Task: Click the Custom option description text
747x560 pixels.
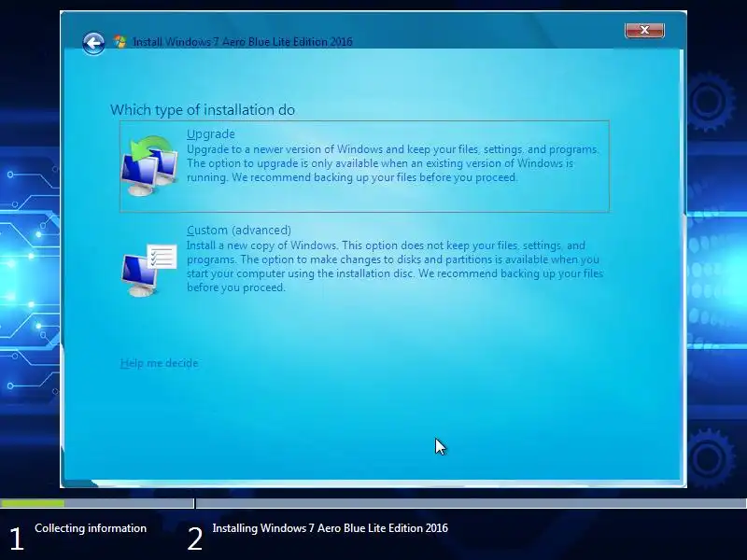Action: (394, 266)
